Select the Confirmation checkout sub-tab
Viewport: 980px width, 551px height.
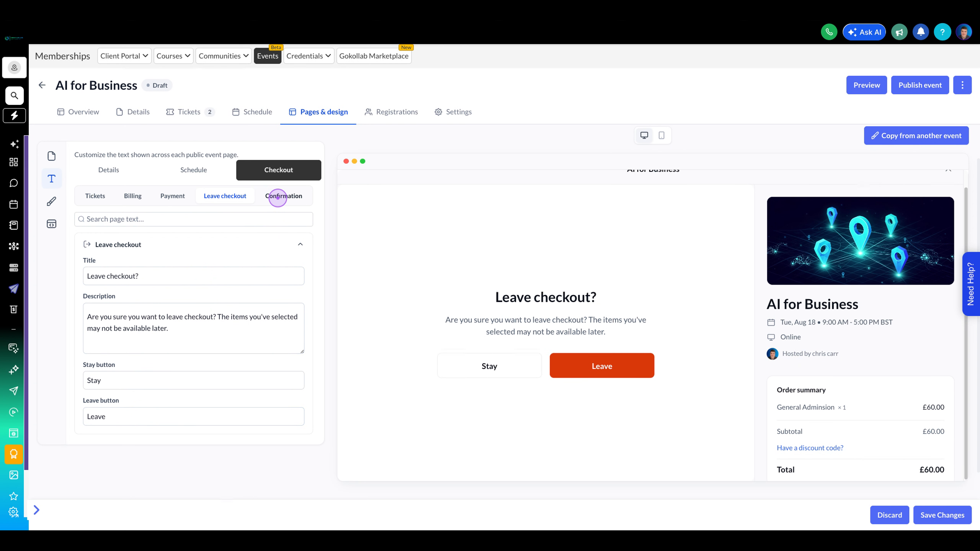pyautogui.click(x=284, y=196)
